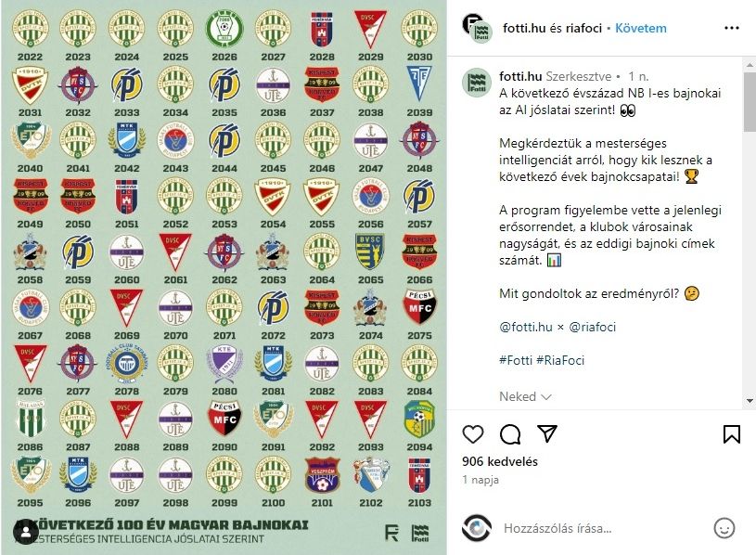The width and height of the screenshot is (756, 555).
Task: Open riafoci profile from header
Action: tap(583, 29)
